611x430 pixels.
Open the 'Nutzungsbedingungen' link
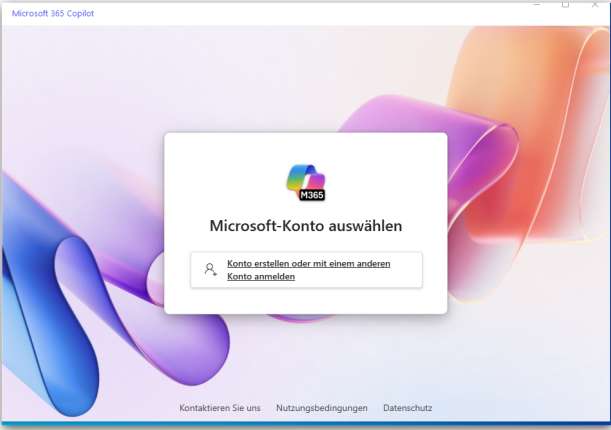(x=322, y=408)
